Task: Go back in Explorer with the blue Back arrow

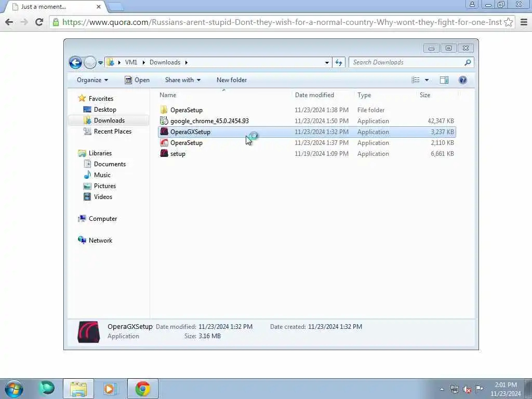Action: [x=75, y=62]
